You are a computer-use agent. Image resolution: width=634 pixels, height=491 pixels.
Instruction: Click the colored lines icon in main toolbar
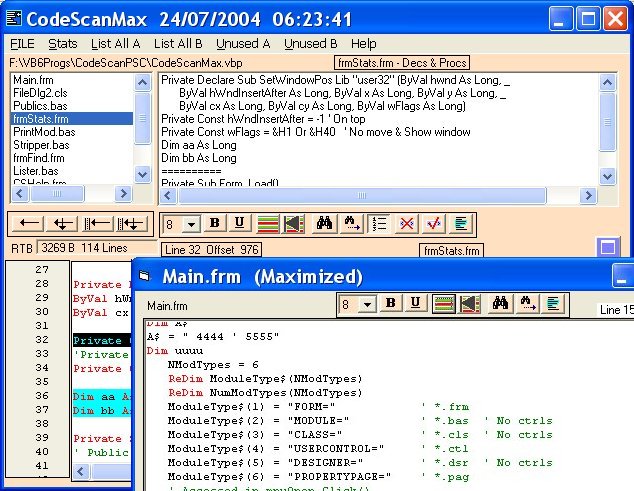coord(268,224)
